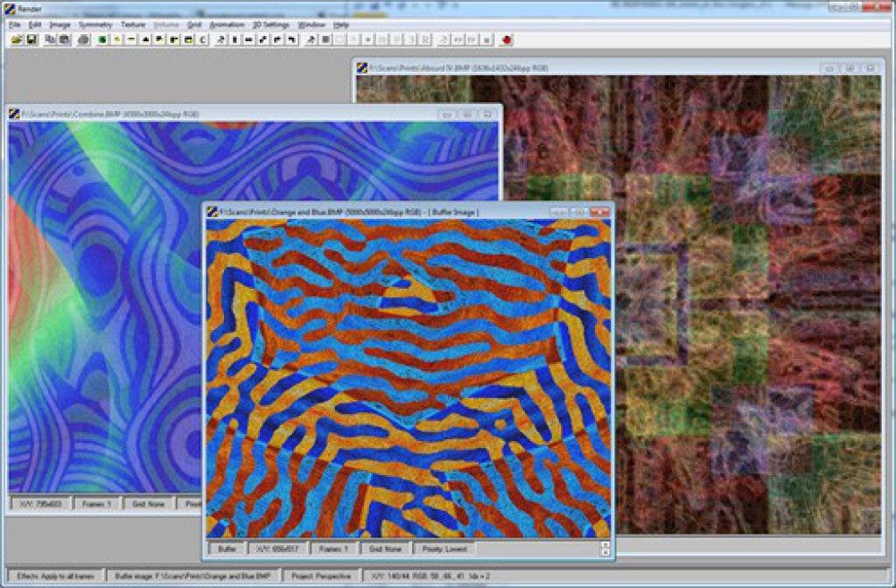Open the 3D Settings menu
This screenshot has height=588, width=896.
(271, 24)
